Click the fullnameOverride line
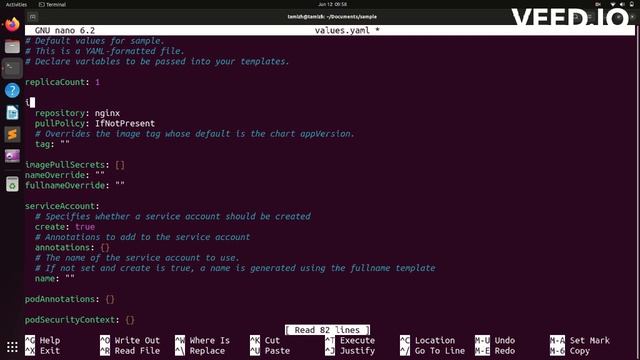 (x=75, y=185)
